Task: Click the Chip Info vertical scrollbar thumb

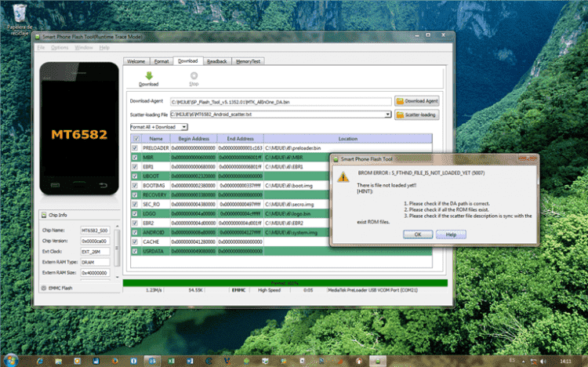Action: pos(117,248)
